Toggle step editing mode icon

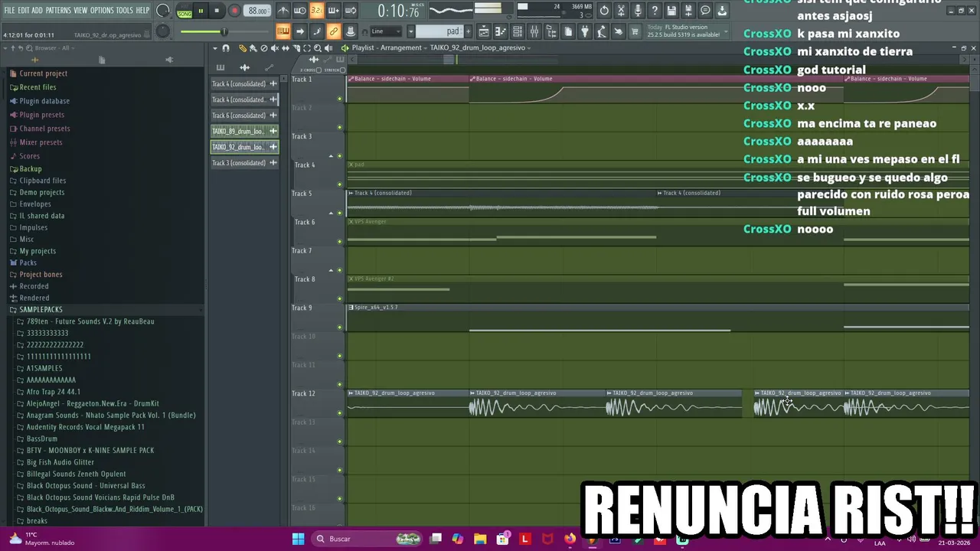coord(317,31)
